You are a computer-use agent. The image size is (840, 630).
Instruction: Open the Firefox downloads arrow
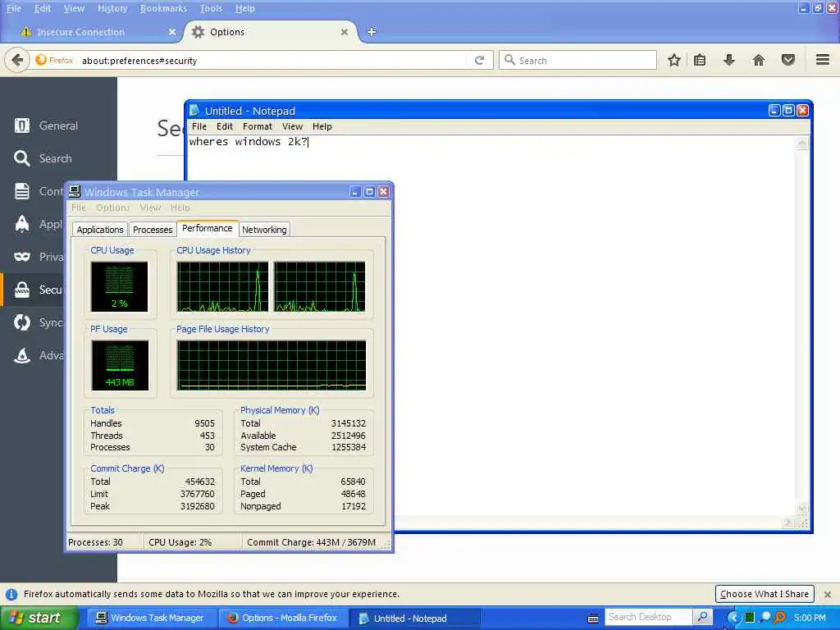pos(728,60)
